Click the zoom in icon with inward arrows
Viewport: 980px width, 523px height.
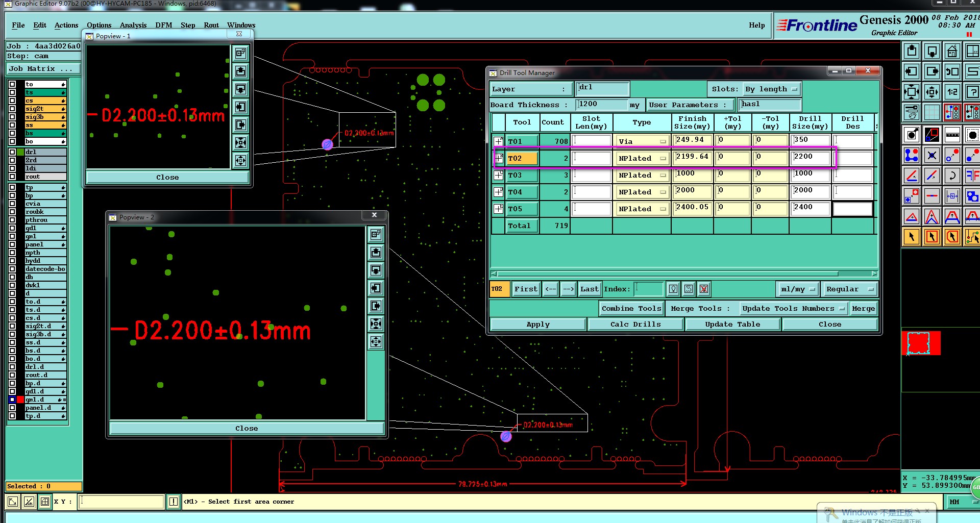pos(912,92)
